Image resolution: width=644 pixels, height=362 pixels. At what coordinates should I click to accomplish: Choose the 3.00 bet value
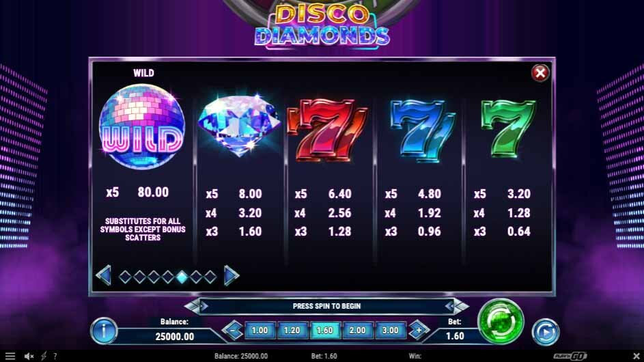[x=390, y=331]
